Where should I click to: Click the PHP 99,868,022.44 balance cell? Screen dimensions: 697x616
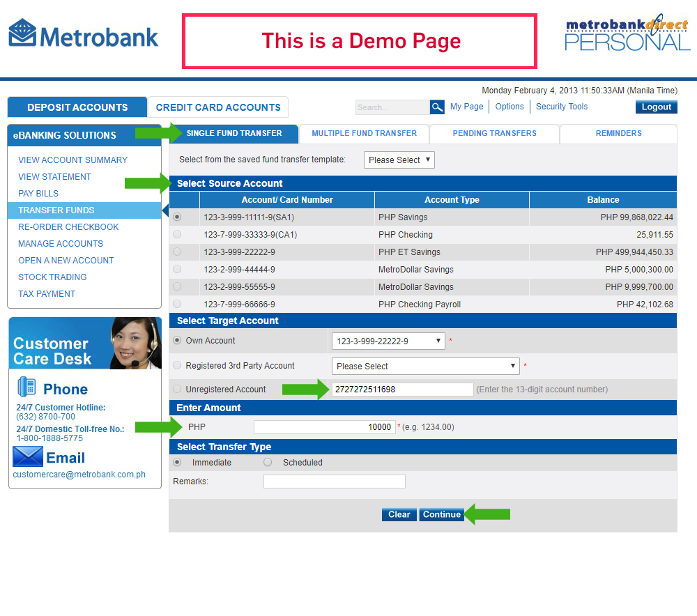point(603,217)
